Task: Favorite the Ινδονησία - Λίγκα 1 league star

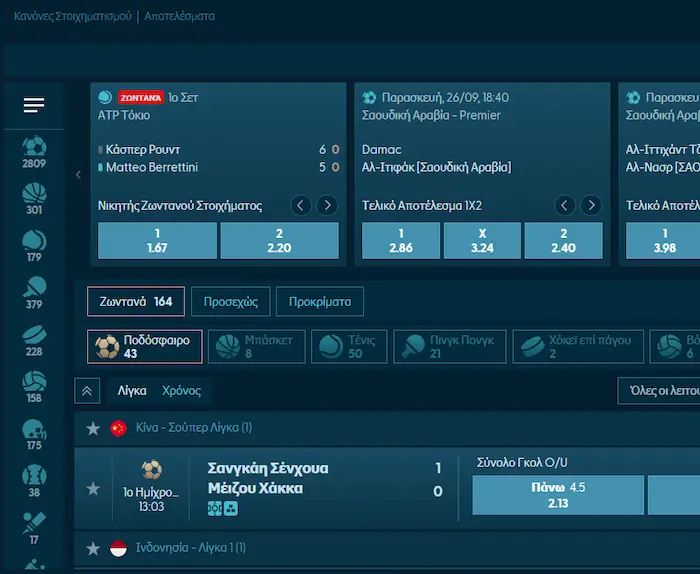Action: click(93, 548)
